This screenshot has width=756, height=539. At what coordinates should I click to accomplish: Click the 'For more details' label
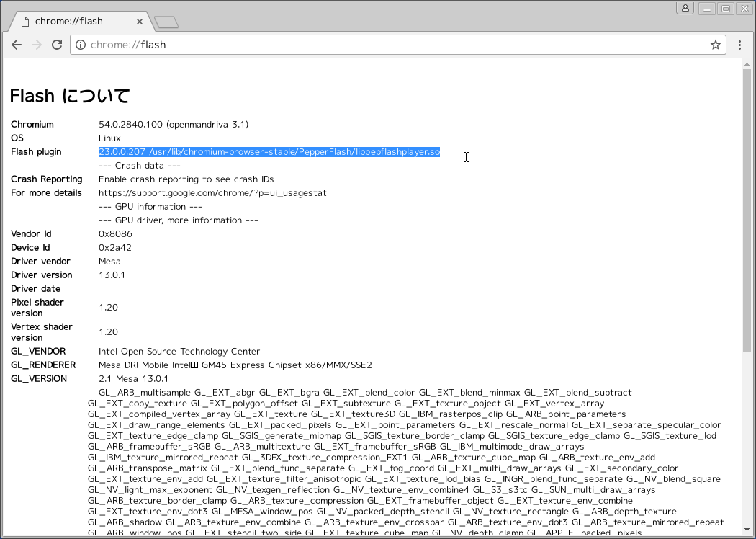tap(46, 193)
